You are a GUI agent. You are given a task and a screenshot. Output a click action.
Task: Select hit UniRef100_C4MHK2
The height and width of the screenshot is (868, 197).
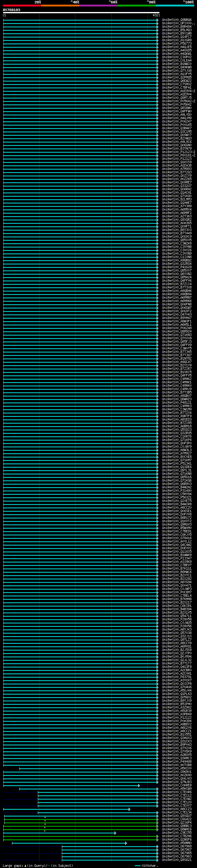coord(177,379)
